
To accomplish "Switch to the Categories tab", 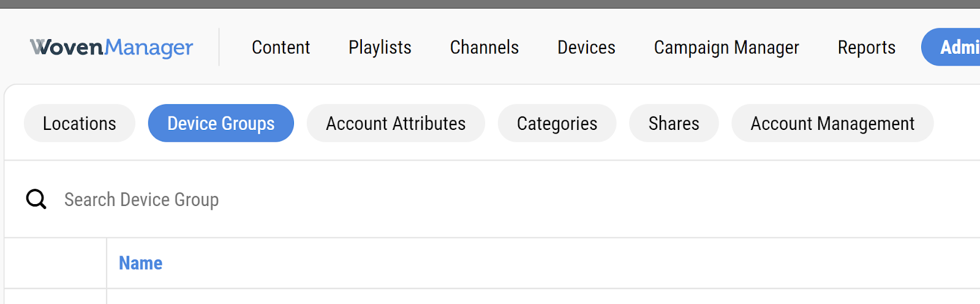I will [x=557, y=123].
